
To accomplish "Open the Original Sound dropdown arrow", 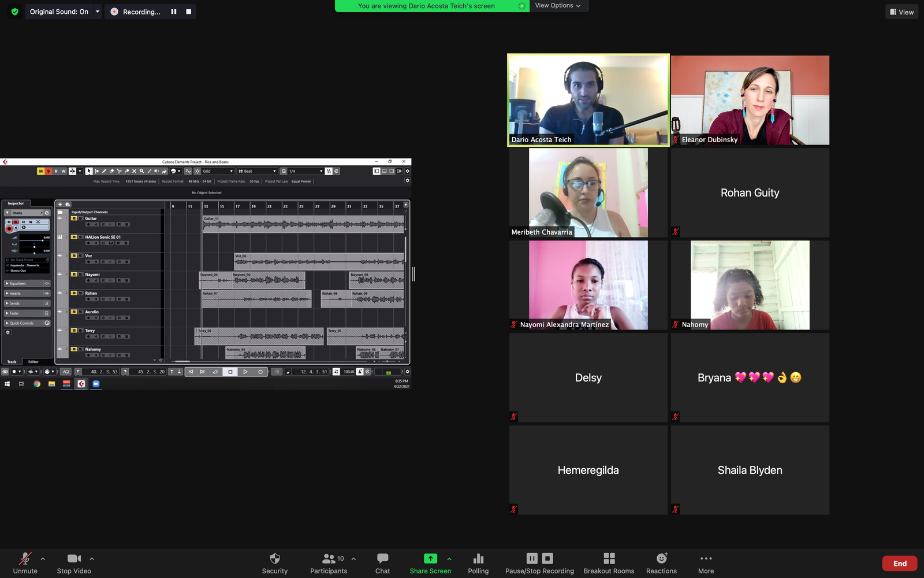I will (x=98, y=12).
